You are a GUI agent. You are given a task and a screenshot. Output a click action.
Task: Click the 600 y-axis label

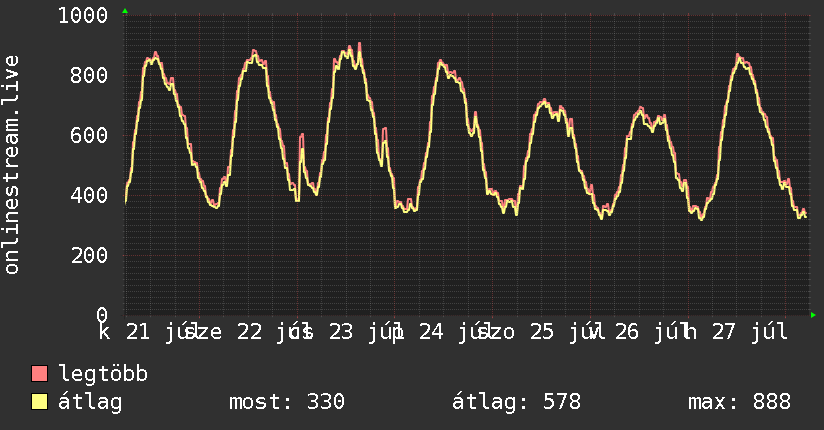tap(89, 135)
